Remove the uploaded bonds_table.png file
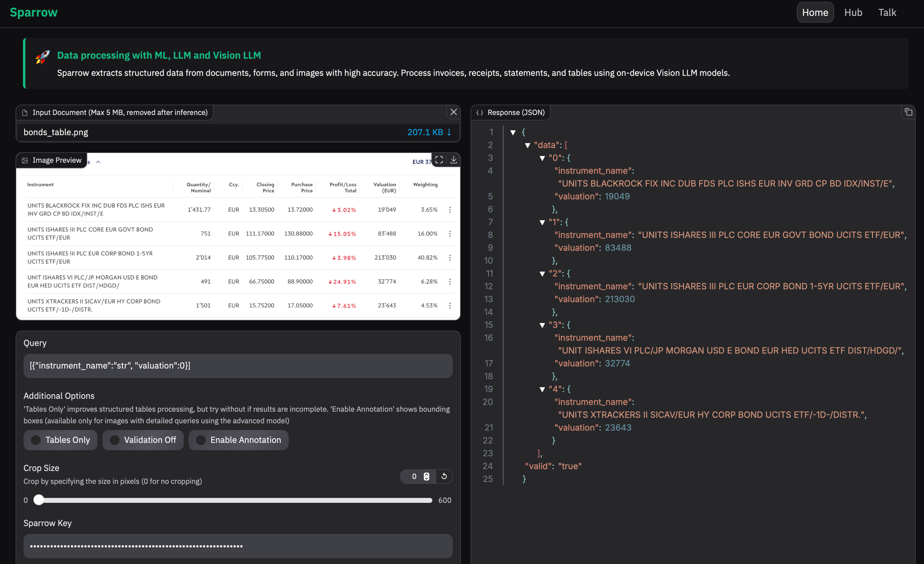This screenshot has width=924, height=564. 453,112
